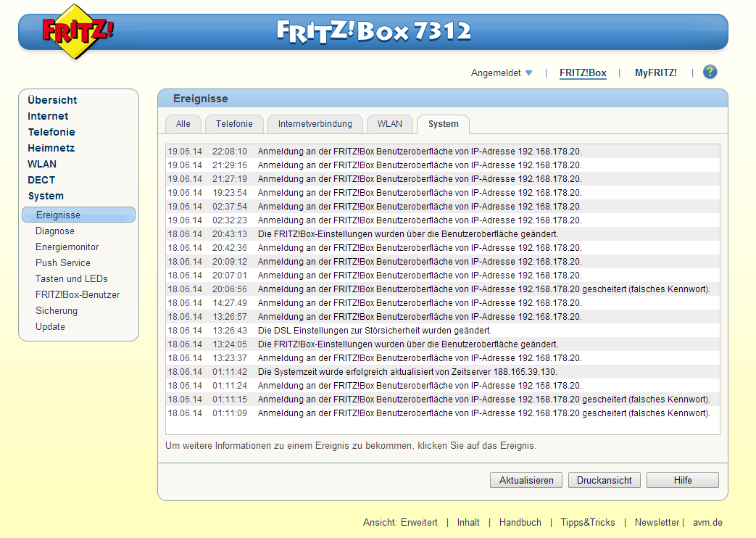Open Heimnetz in the sidebar

(x=51, y=148)
